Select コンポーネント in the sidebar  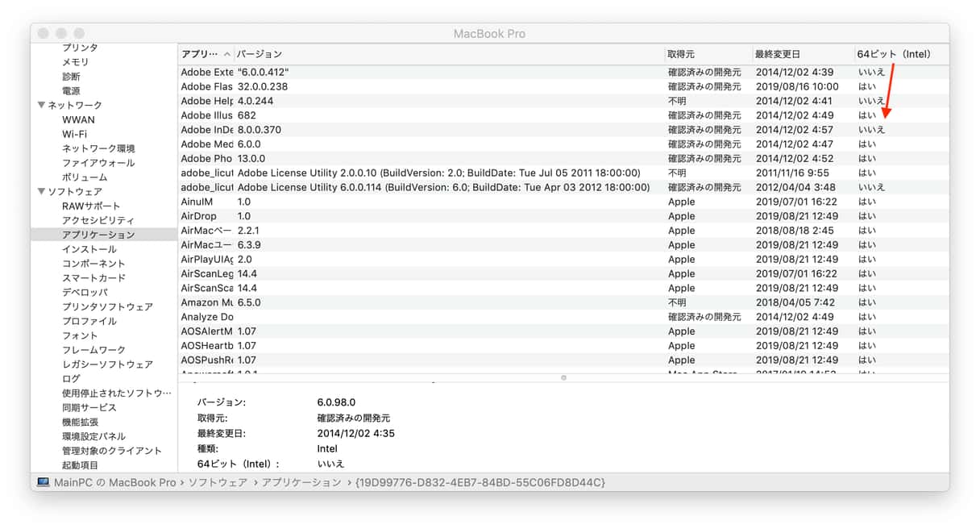click(93, 264)
